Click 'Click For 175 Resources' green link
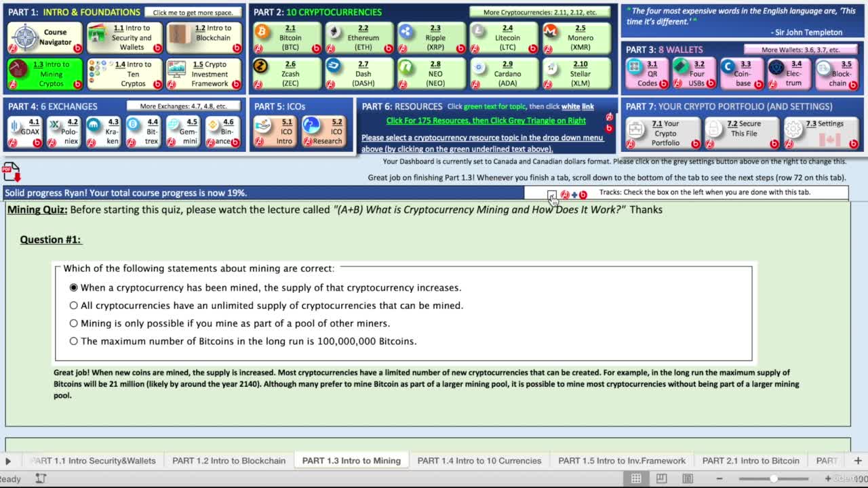The image size is (868, 488). click(x=486, y=121)
